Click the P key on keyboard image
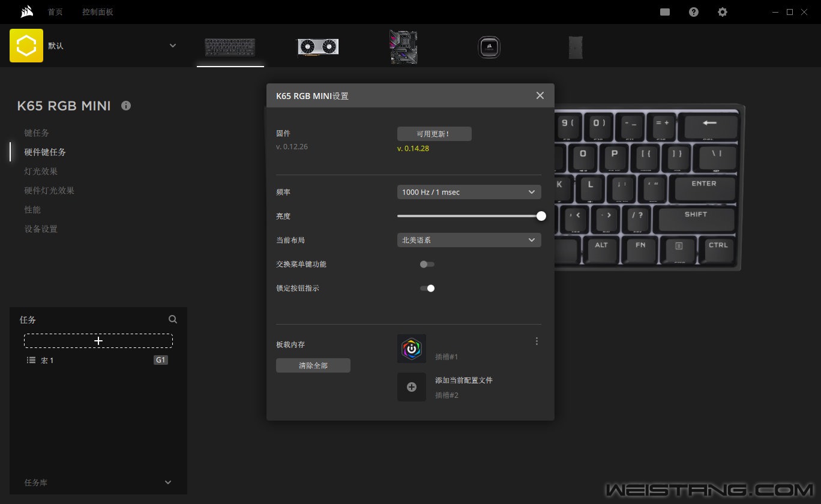Viewport: 821px width, 504px height. click(615, 157)
